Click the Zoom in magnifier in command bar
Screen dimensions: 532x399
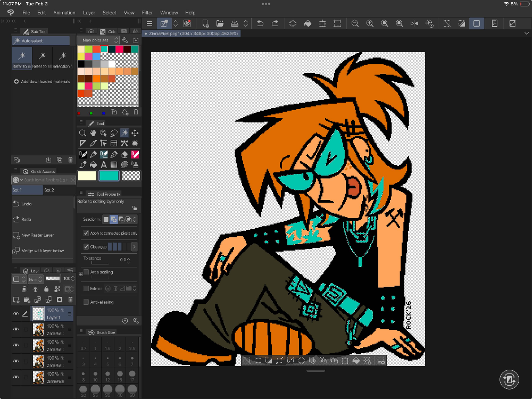point(370,23)
